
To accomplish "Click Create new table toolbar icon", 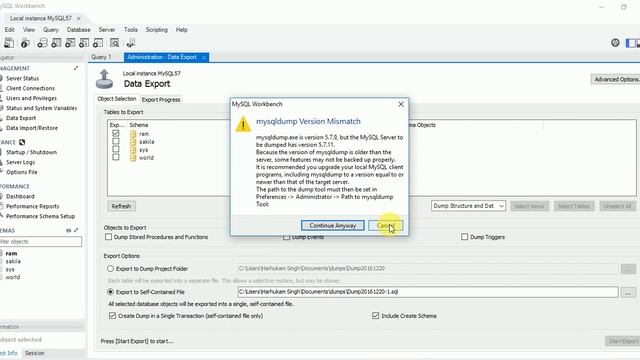I will tap(56, 43).
